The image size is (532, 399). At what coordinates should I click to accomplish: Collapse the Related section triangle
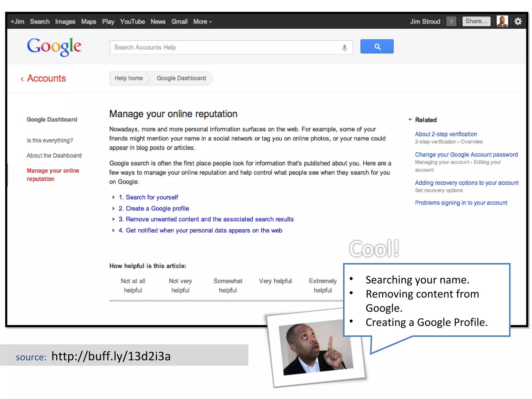pos(410,120)
